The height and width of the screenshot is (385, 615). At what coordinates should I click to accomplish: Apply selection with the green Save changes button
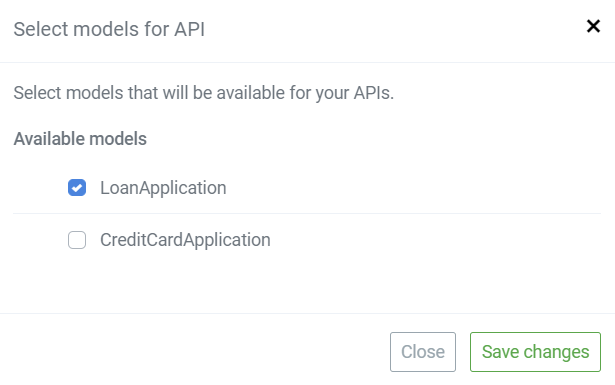pyautogui.click(x=535, y=352)
